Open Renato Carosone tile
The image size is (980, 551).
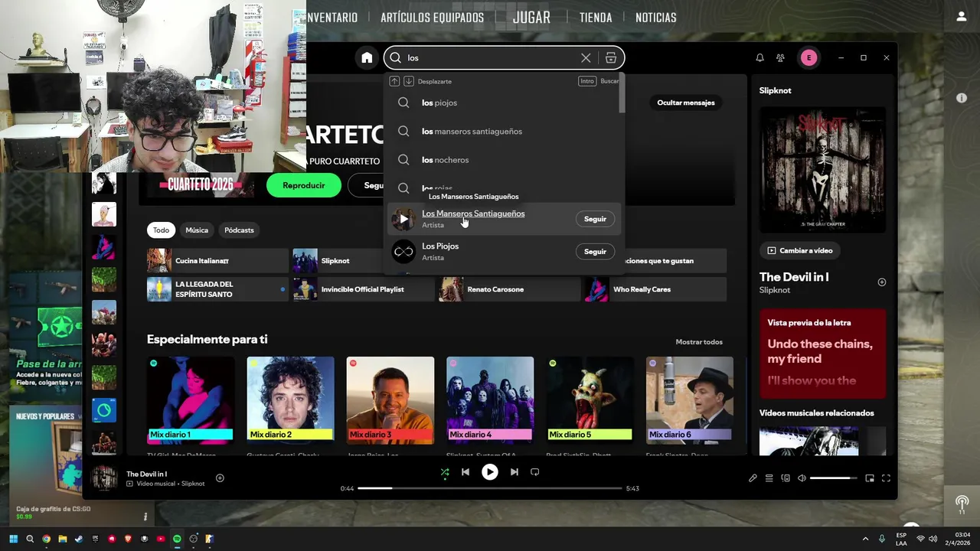pyautogui.click(x=509, y=289)
